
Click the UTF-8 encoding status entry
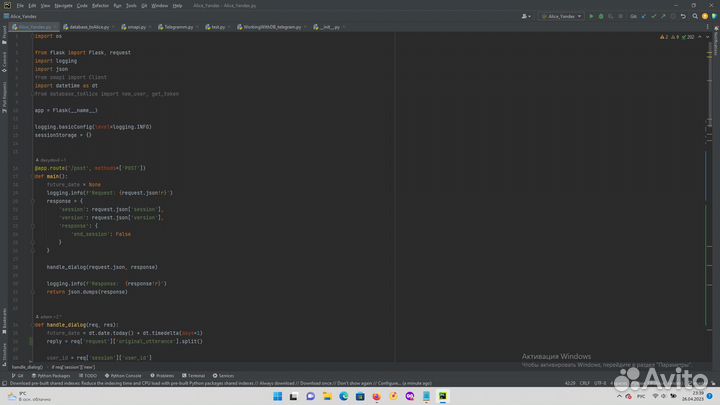tap(600, 383)
